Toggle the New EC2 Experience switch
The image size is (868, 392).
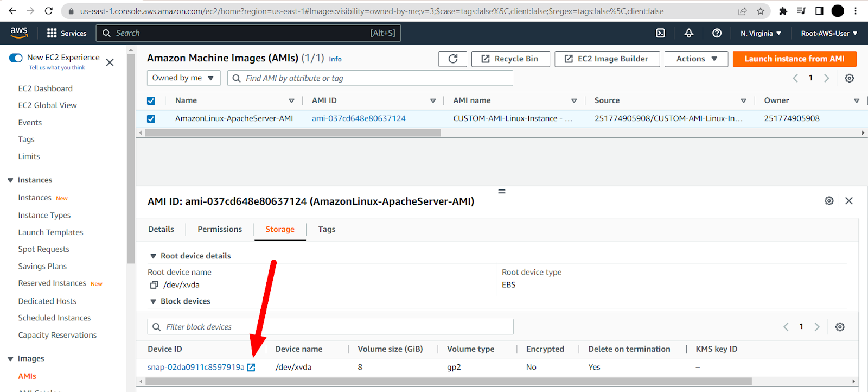16,58
